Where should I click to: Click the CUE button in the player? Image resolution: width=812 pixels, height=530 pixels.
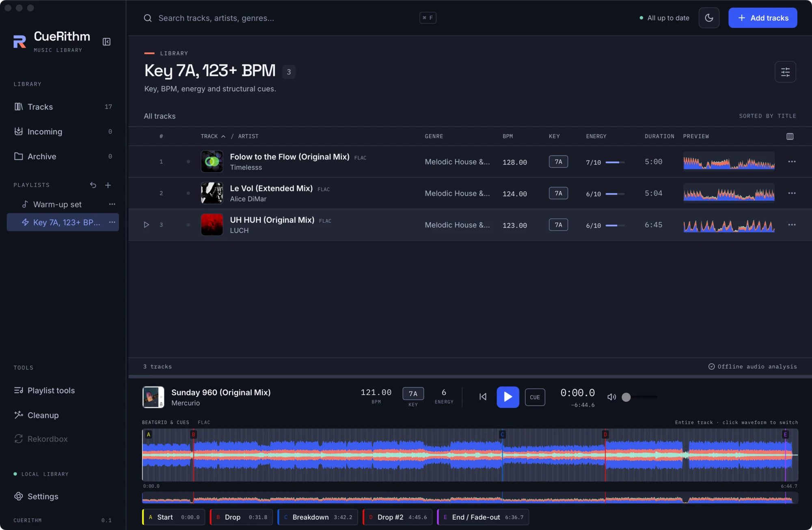coord(535,397)
